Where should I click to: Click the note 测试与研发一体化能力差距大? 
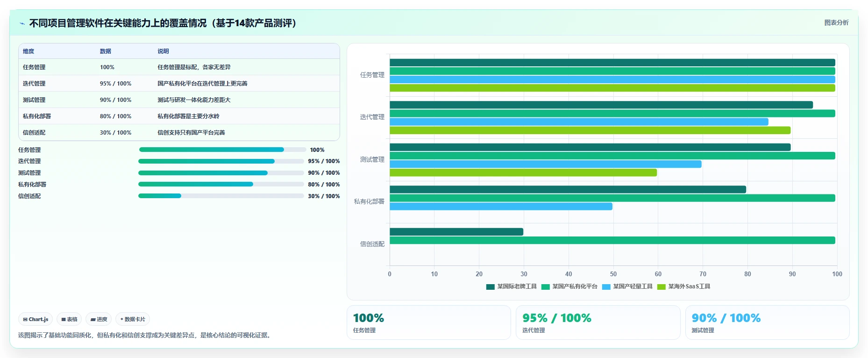coord(194,100)
